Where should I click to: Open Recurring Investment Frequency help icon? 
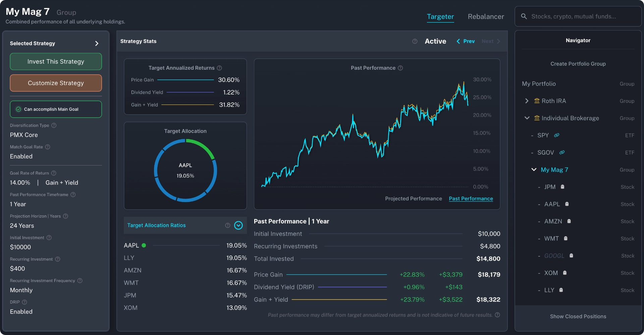tap(80, 281)
